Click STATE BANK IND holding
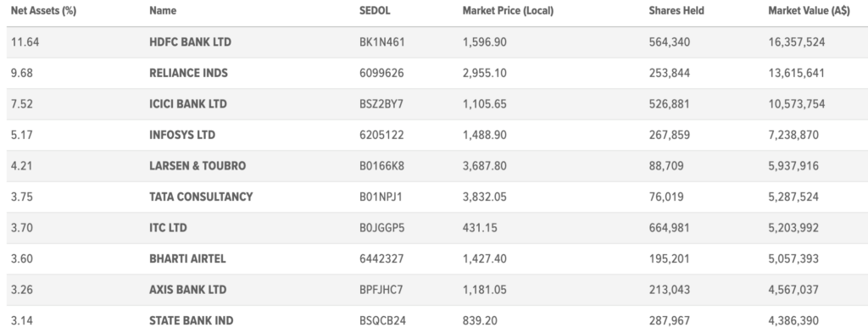The width and height of the screenshot is (868, 333). point(192,321)
